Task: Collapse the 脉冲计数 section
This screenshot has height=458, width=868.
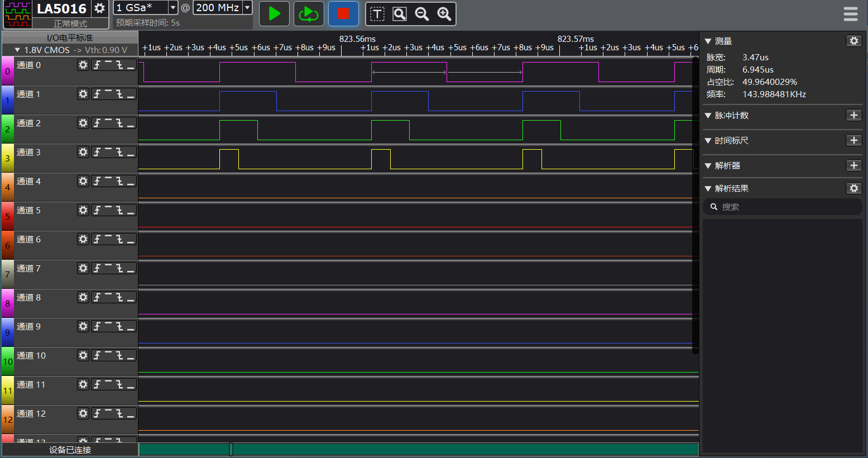Action: coord(708,115)
